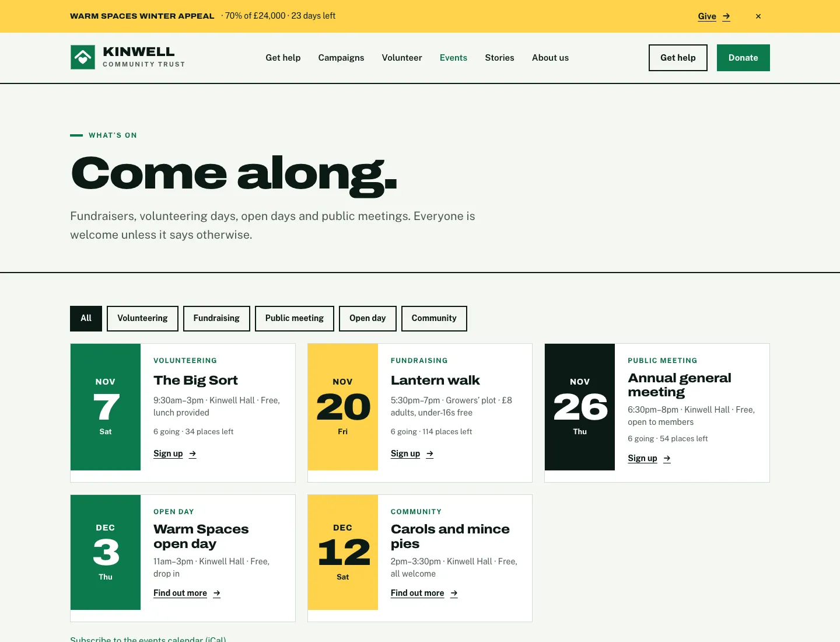Sign up for the Lantern walk
This screenshot has height=642, width=840.
click(x=412, y=453)
